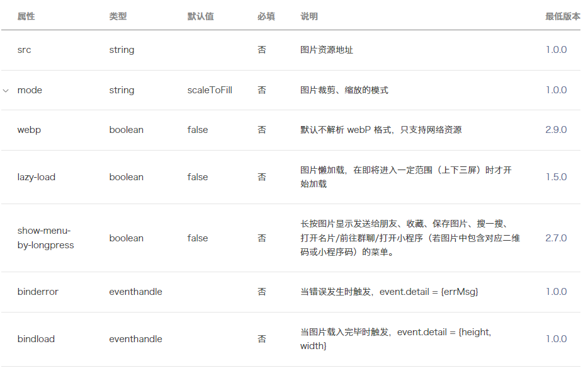Screen dimensions: 588x368
Task: Click the 长按图片显示 description text
Action: [x=410, y=238]
